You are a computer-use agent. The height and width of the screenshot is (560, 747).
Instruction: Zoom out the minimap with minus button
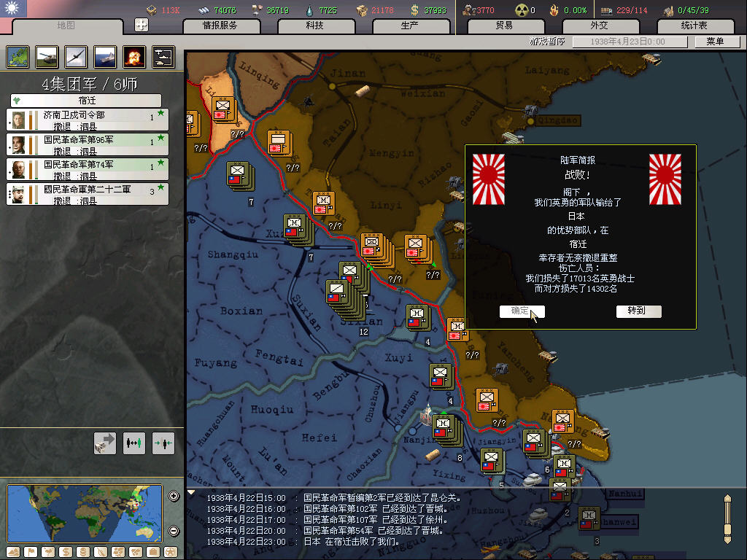174,531
